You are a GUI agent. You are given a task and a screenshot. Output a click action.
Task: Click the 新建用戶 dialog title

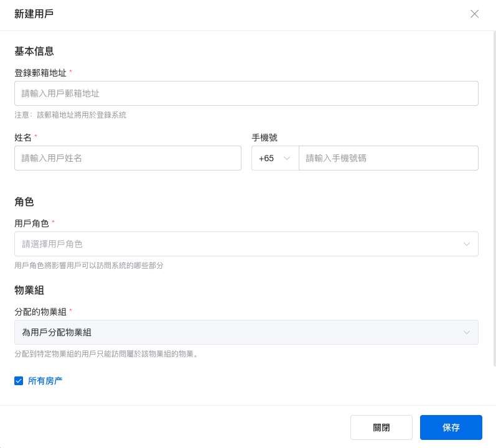pos(34,14)
